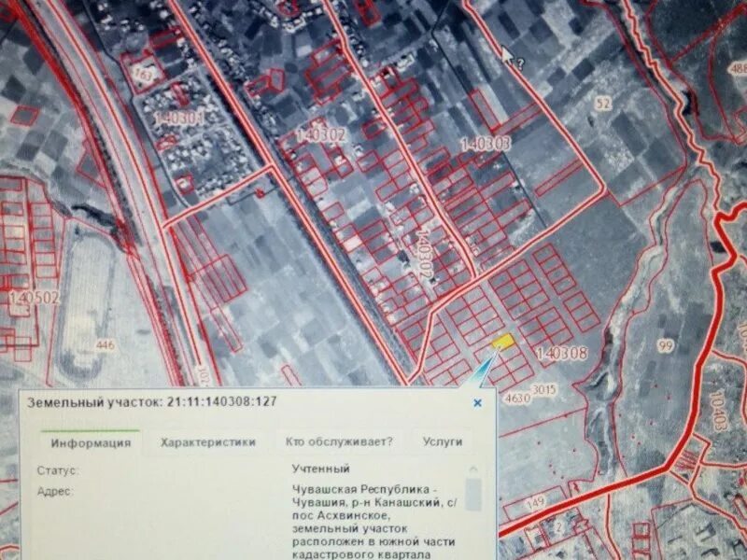747x560 pixels.
Task: Click the popup scrollbar up arrow
Action: [473, 469]
